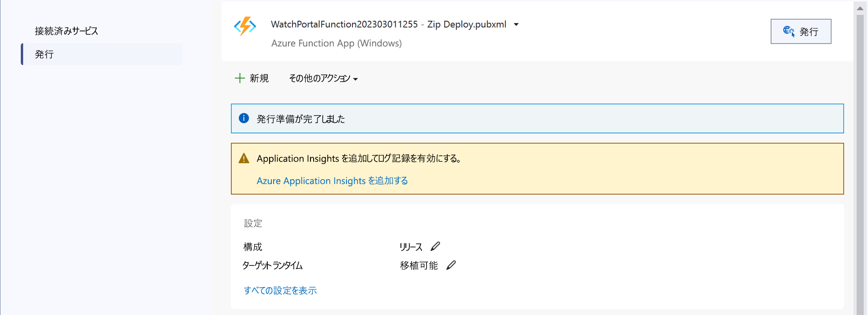Click the リリース configuration value
This screenshot has width=868, height=315.
tap(411, 247)
